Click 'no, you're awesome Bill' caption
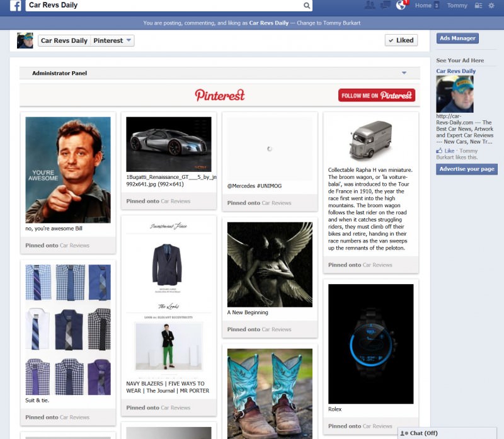This screenshot has width=504, height=439. (54, 229)
